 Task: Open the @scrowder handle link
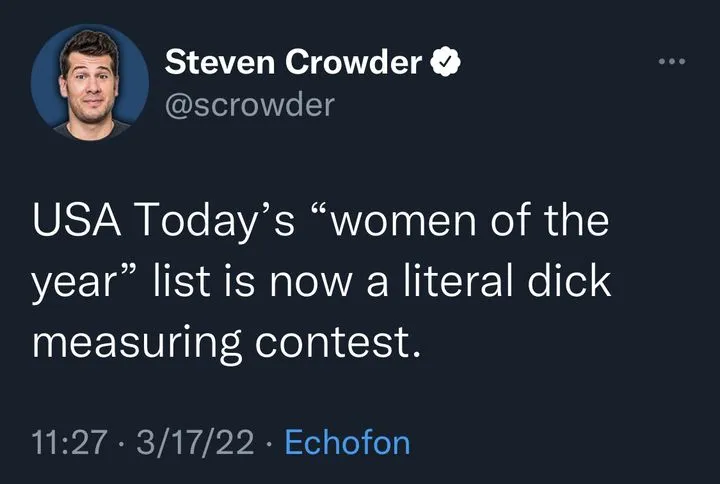[248, 104]
